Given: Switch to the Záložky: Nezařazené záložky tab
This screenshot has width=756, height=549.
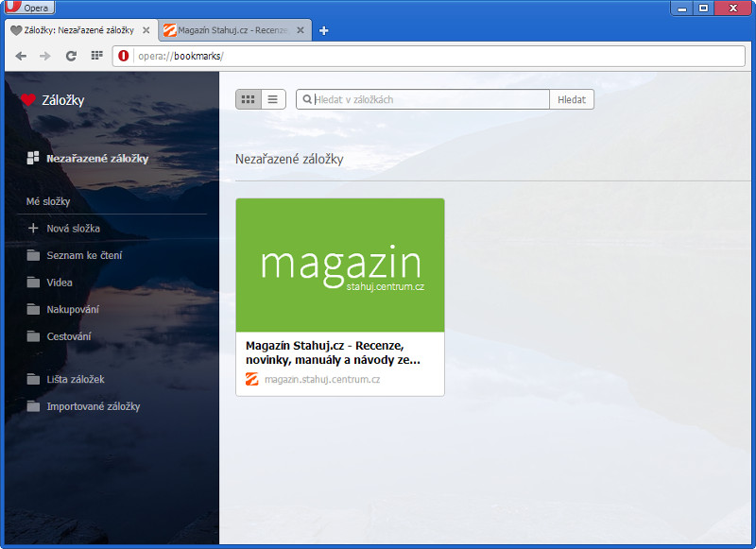Looking at the screenshot, I should tap(79, 30).
